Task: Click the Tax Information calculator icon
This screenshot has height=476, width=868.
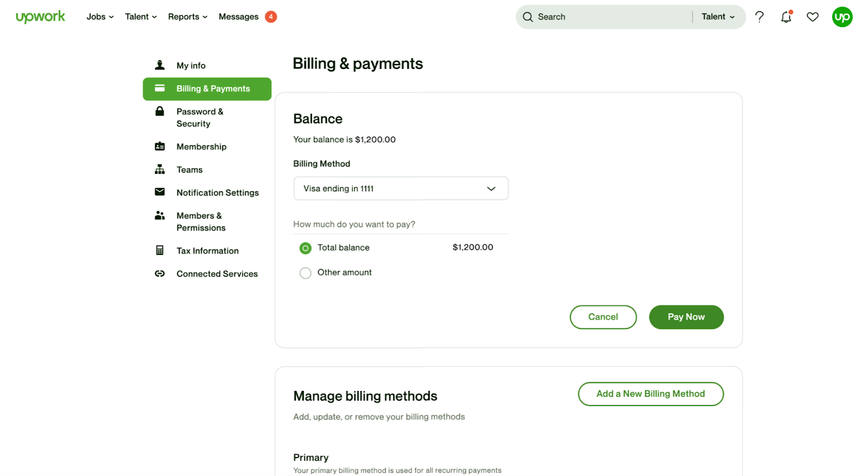Action: pyautogui.click(x=159, y=250)
